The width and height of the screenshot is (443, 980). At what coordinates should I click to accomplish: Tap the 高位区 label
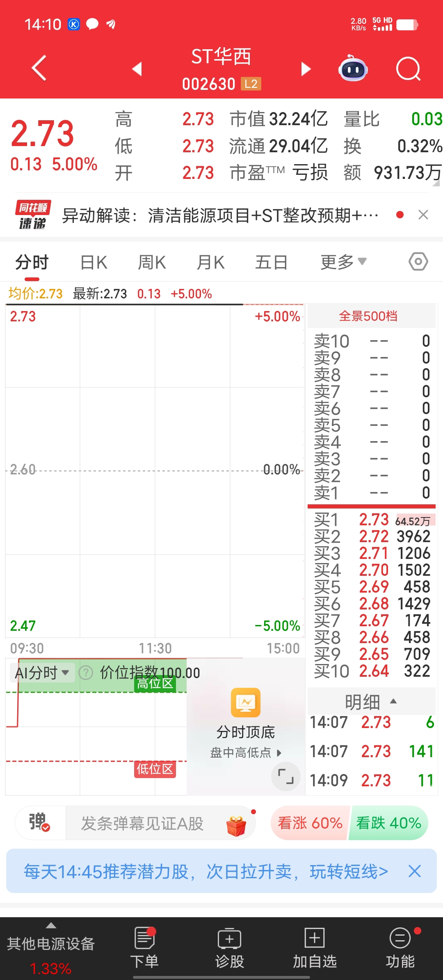click(x=155, y=683)
